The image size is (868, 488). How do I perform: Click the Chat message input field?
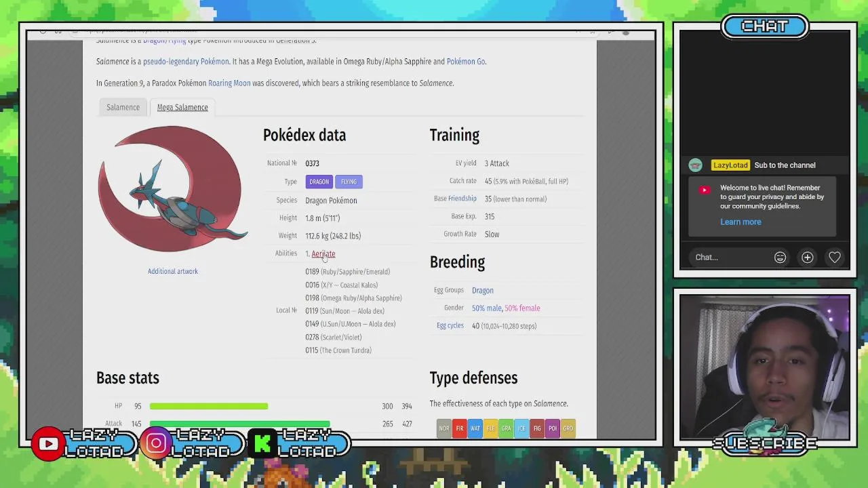(729, 258)
